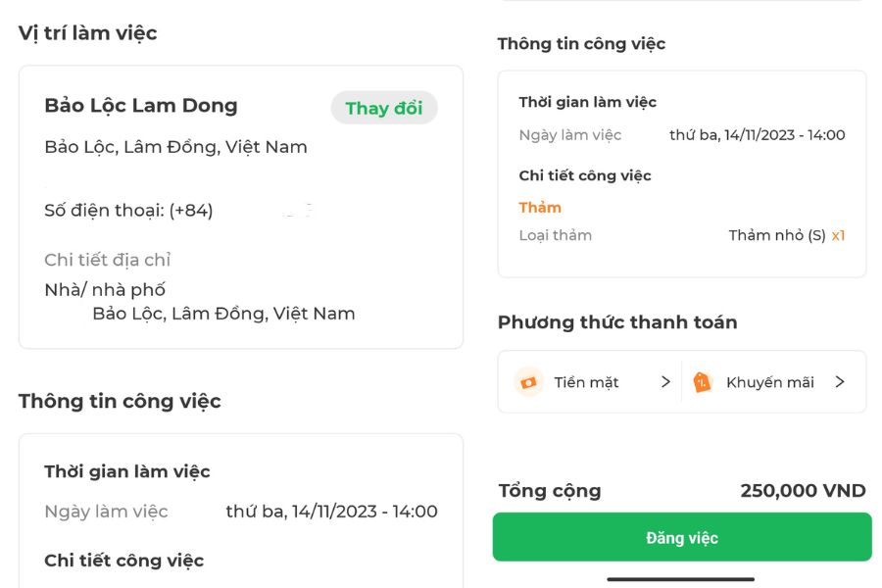This screenshot has width=882, height=588.
Task: Click the Chi tiết địa chỉ label
Action: coord(108,260)
